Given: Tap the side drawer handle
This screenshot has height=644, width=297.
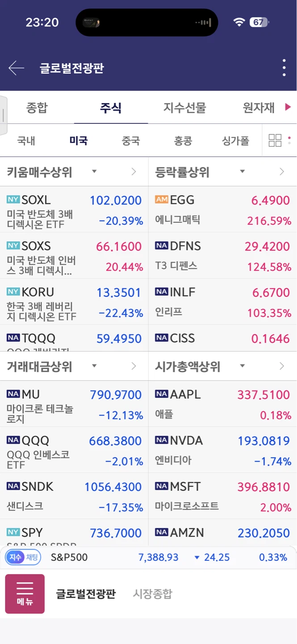Looking at the screenshot, I should click(x=4, y=115).
